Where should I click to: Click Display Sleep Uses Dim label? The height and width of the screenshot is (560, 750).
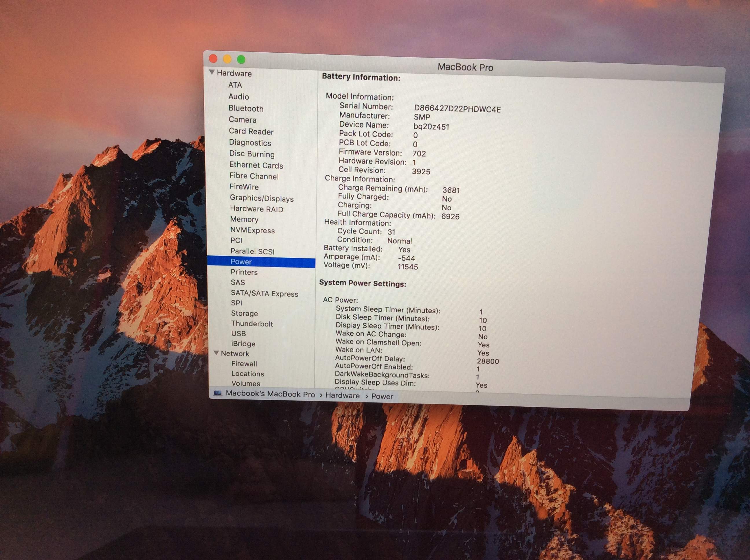point(375,383)
